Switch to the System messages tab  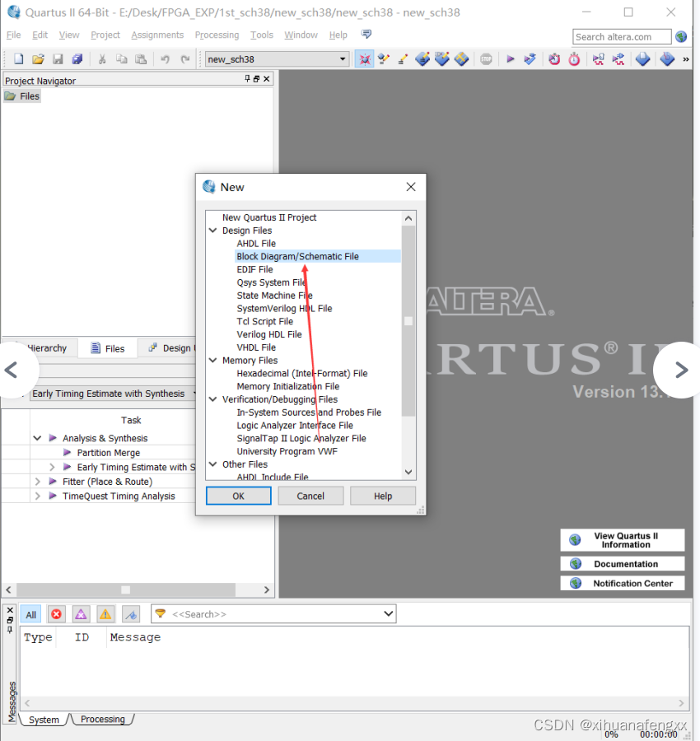[x=44, y=720]
